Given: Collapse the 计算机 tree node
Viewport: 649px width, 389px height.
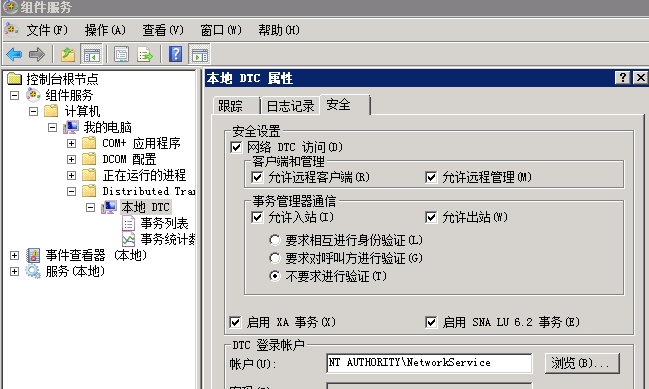Looking at the screenshot, I should click(x=33, y=111).
